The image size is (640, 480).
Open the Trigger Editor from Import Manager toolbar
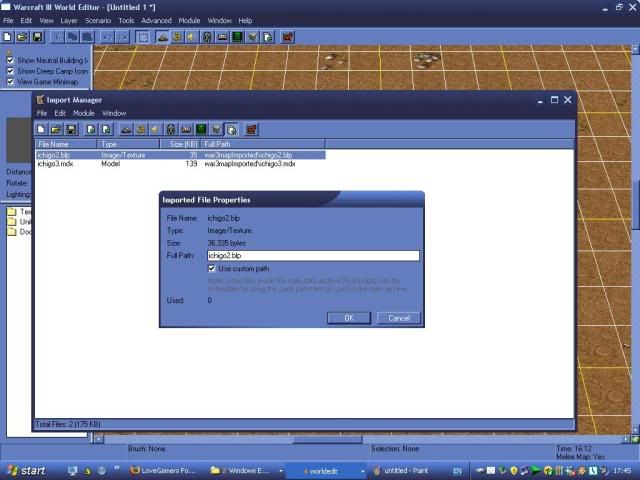(141, 130)
